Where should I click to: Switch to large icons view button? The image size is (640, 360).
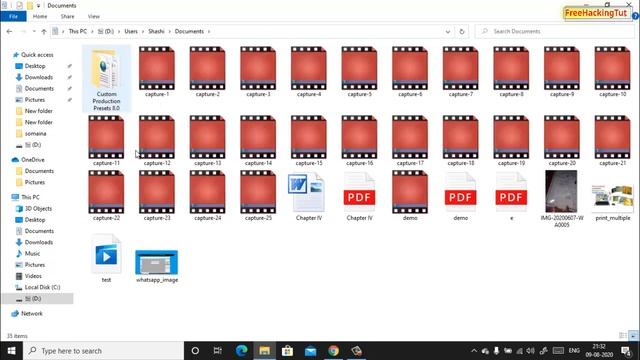tap(633, 336)
